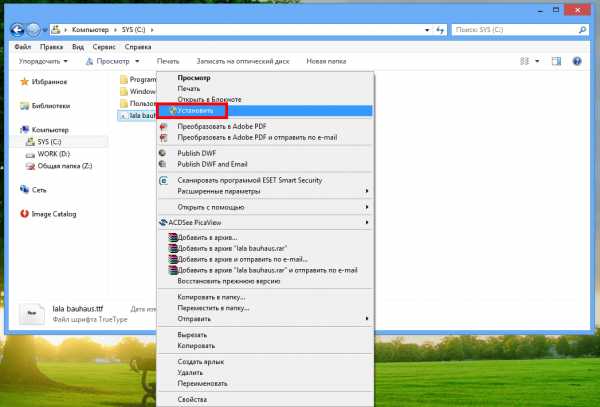Open the Файл menu

tap(23, 47)
